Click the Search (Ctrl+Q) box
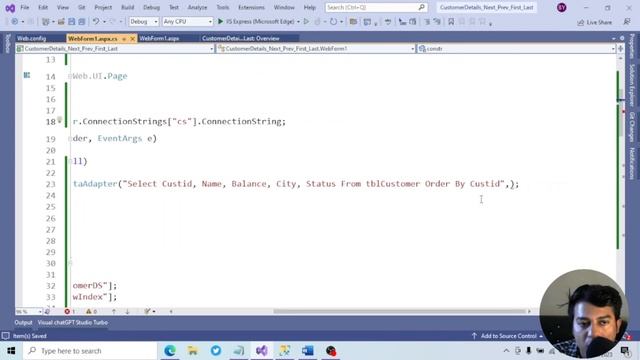Viewport: 640px width, 360px height. (376, 7)
